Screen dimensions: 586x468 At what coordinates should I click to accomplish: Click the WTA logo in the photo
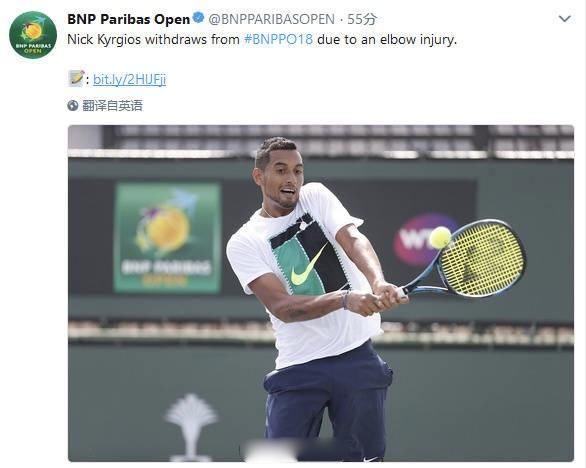coord(420,240)
